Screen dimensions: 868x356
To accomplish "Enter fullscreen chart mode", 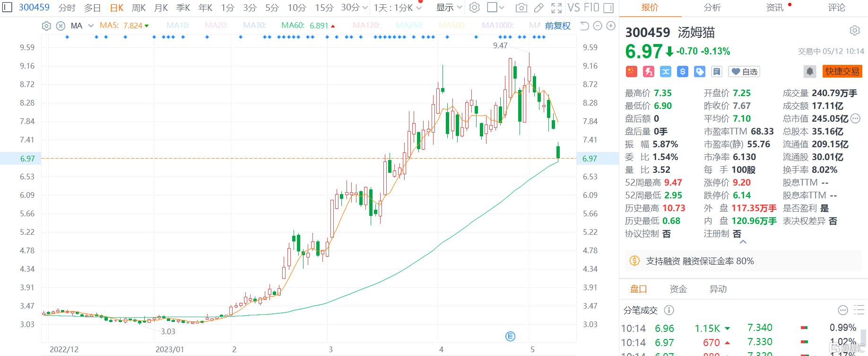I will point(556,8).
